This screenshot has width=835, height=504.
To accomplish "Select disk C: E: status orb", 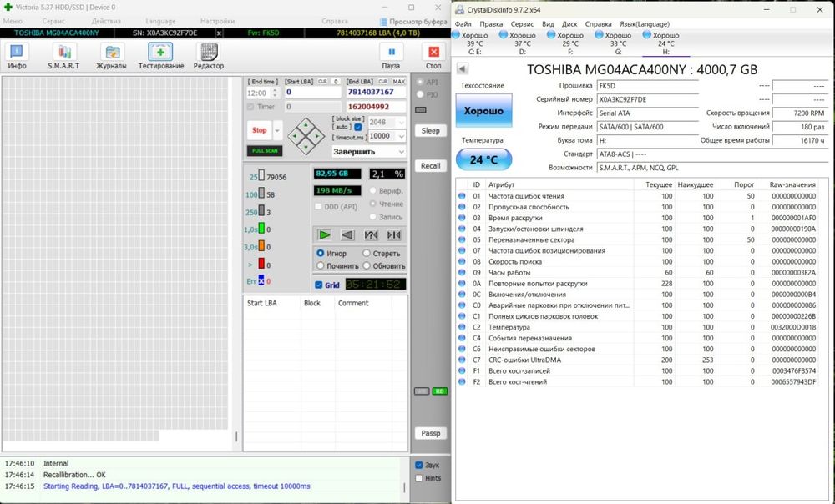I will coord(455,34).
